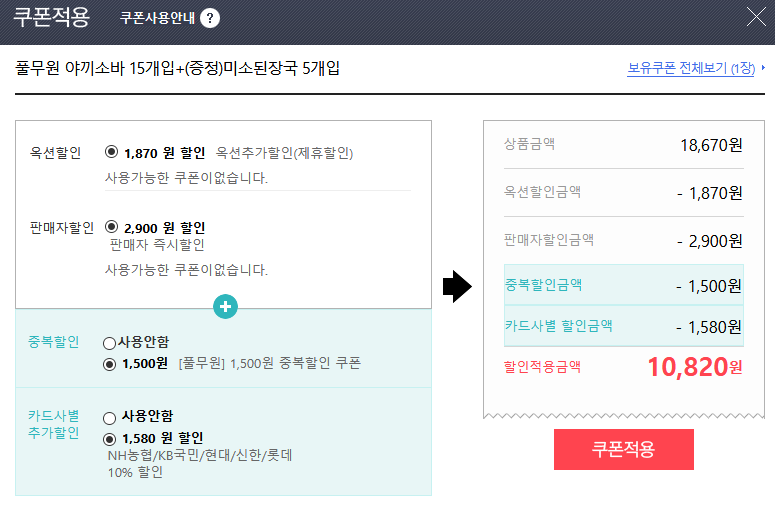
Task: Choose 사용안함 for 중복할인
Action: click(109, 342)
